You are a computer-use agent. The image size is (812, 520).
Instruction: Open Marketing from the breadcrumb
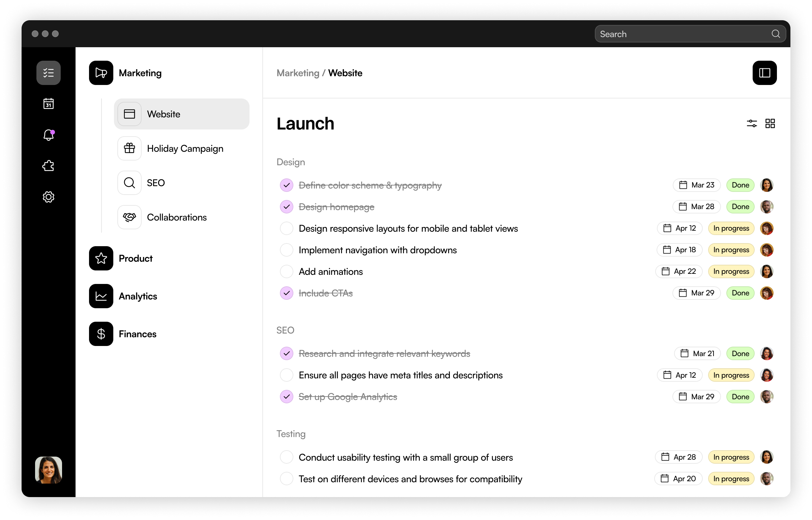(x=298, y=73)
